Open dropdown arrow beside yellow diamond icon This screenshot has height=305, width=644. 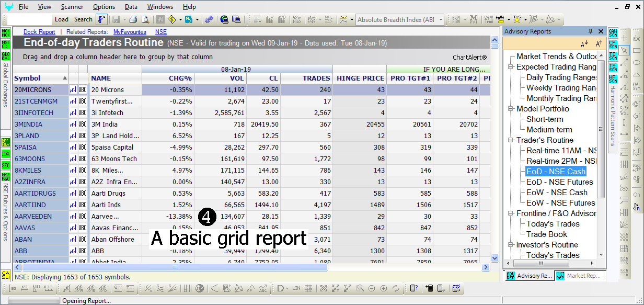point(180,19)
